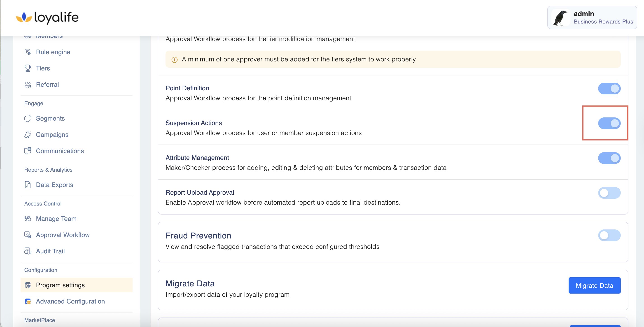Enable the Report Upload Approval toggle
This screenshot has width=644, height=327.
tap(609, 193)
